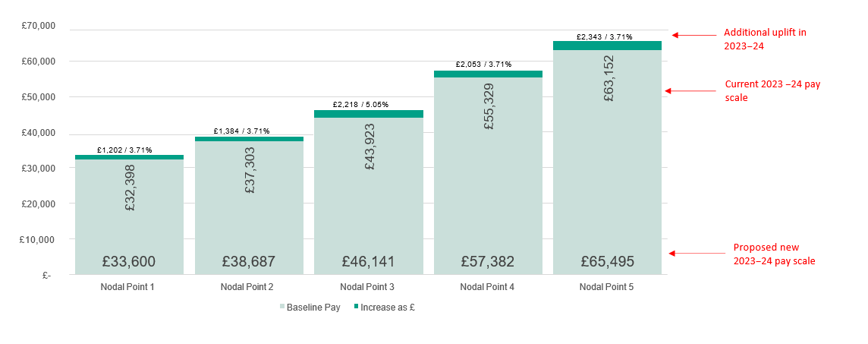Image resolution: width=868 pixels, height=344 pixels.
Task: Click the £70,000 y-axis label
Action: point(38,26)
